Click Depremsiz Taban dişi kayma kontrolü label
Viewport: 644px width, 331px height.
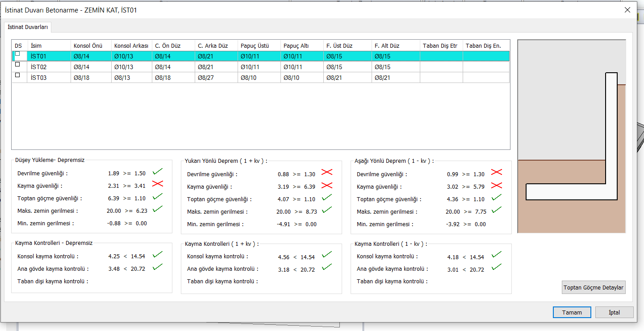(x=53, y=281)
